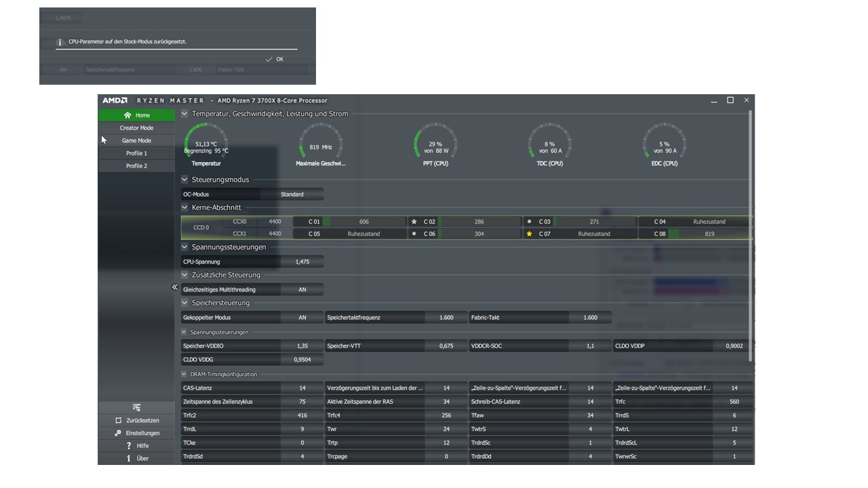Click Speicher-VDDIO value 1,35
The width and height of the screenshot is (868, 488).
click(302, 346)
